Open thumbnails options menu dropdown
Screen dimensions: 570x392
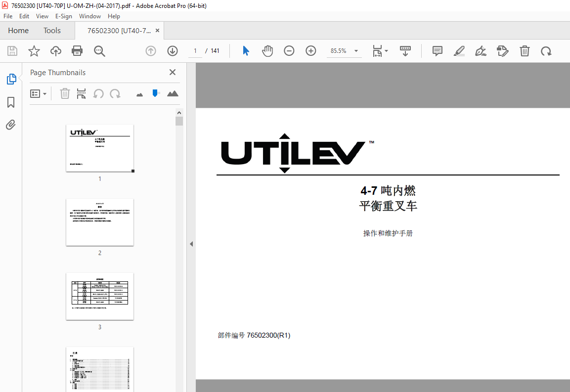coord(38,94)
